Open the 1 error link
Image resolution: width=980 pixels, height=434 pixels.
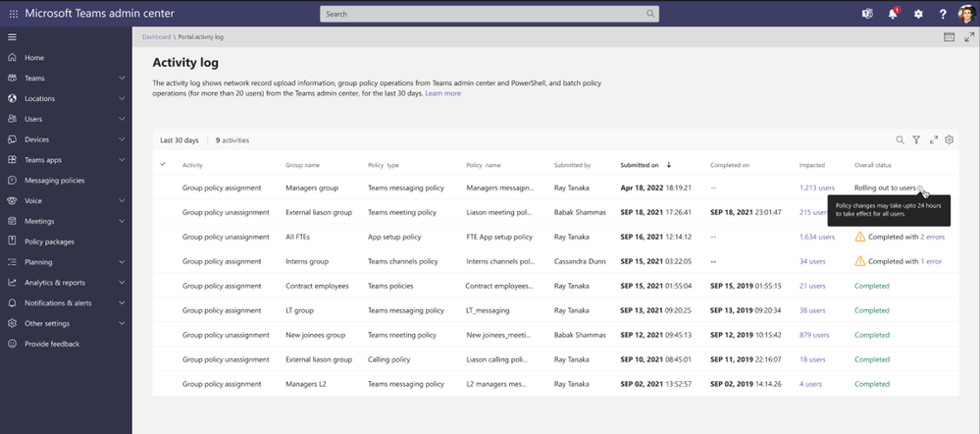[x=931, y=261]
